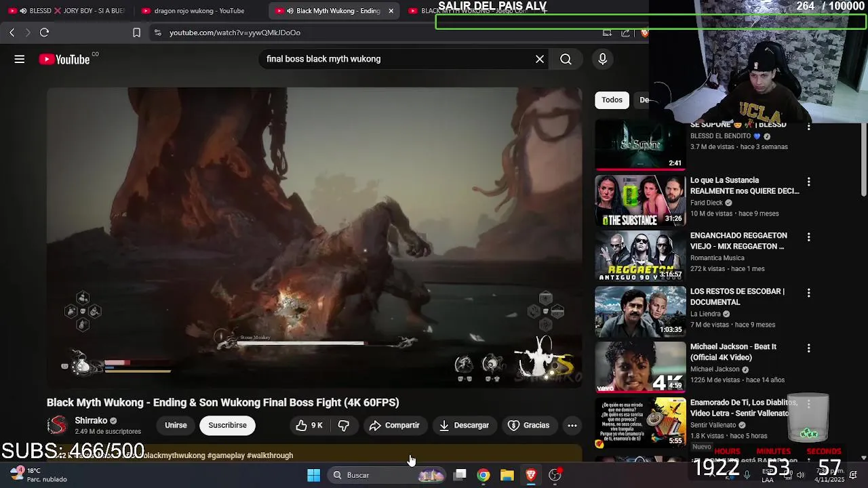Send Super Thanks via Gracias button
The height and width of the screenshot is (488, 868).
click(529, 426)
